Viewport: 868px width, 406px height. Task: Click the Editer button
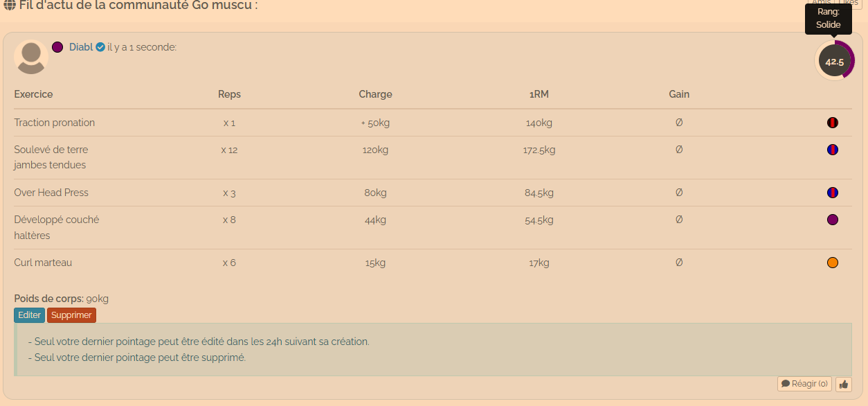point(29,315)
